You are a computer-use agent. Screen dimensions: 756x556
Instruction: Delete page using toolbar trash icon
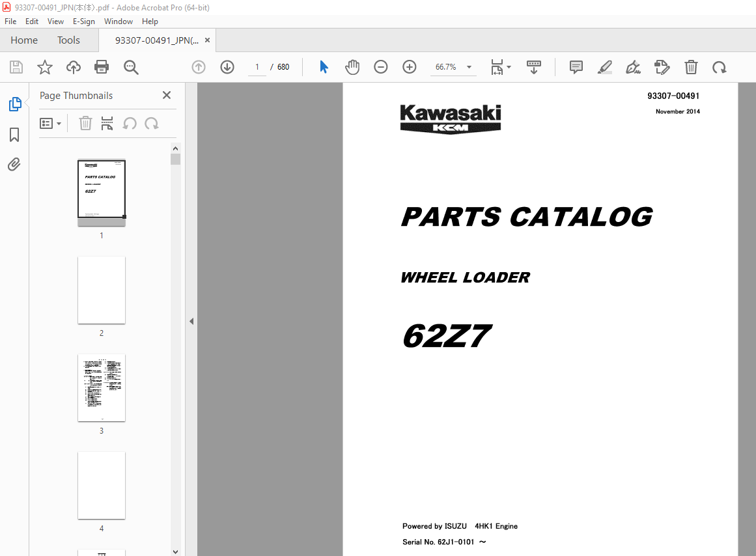coord(691,67)
